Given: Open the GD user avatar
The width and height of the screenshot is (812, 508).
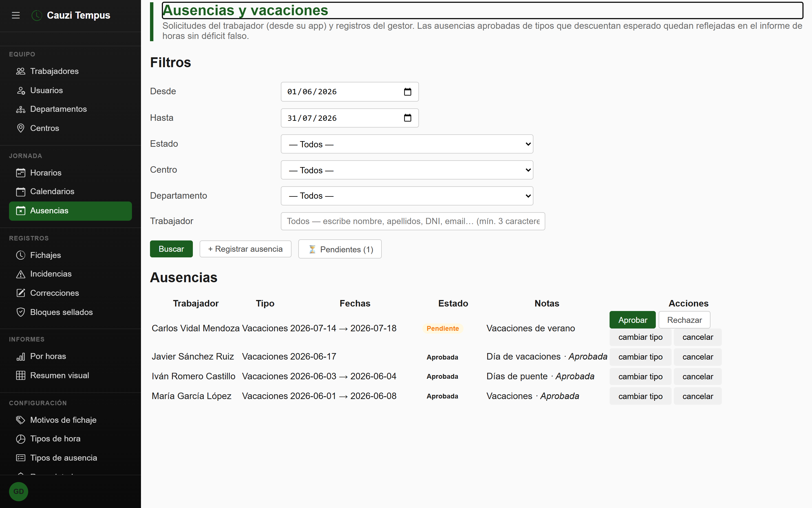Looking at the screenshot, I should click(x=18, y=492).
